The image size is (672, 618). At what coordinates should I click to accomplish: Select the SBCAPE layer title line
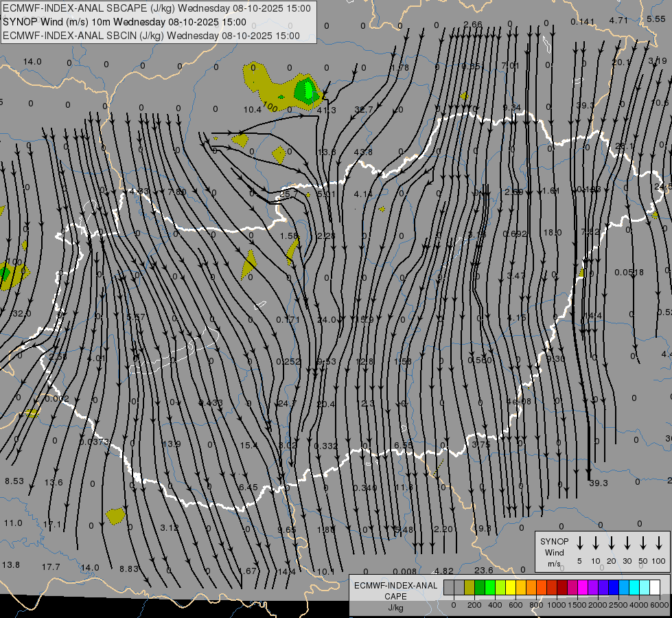coord(157,8)
